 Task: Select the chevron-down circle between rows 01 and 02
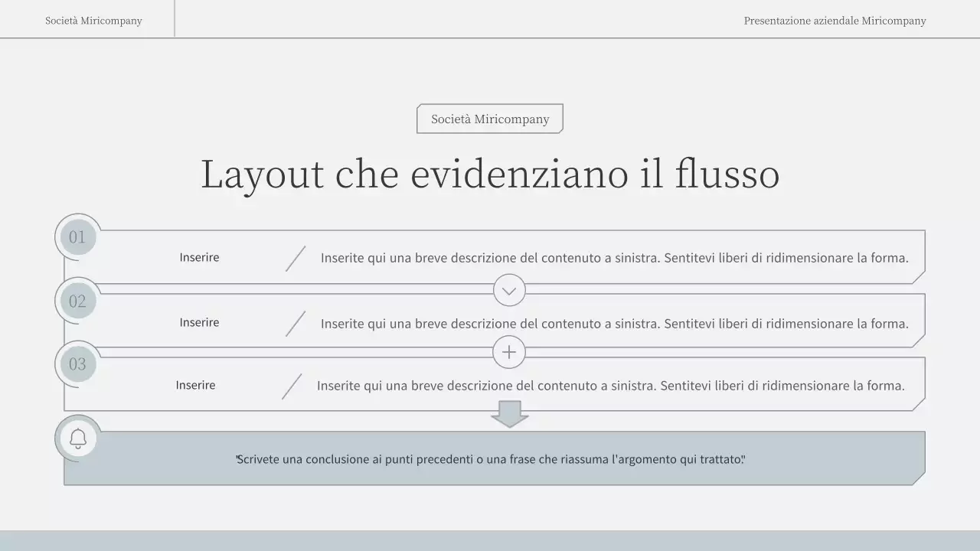tap(508, 291)
